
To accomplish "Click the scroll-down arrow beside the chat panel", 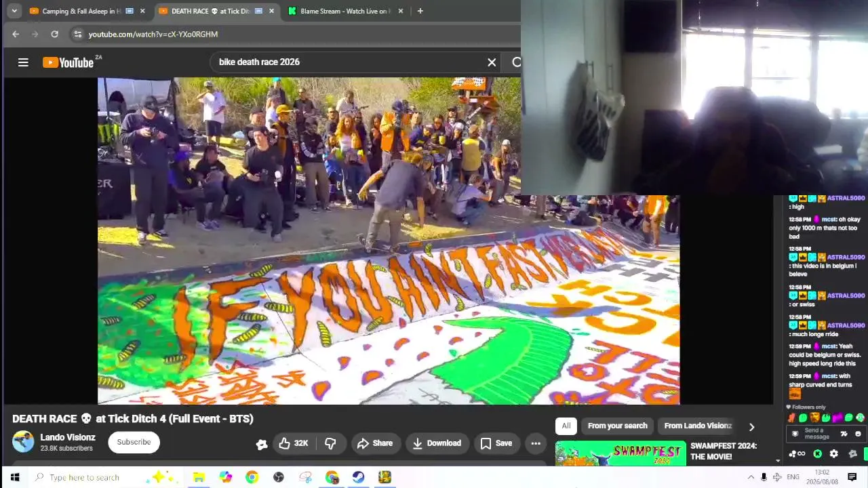I will [x=778, y=461].
